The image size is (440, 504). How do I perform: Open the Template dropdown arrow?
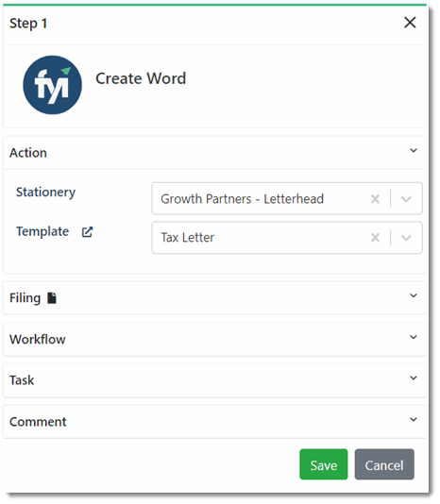406,238
